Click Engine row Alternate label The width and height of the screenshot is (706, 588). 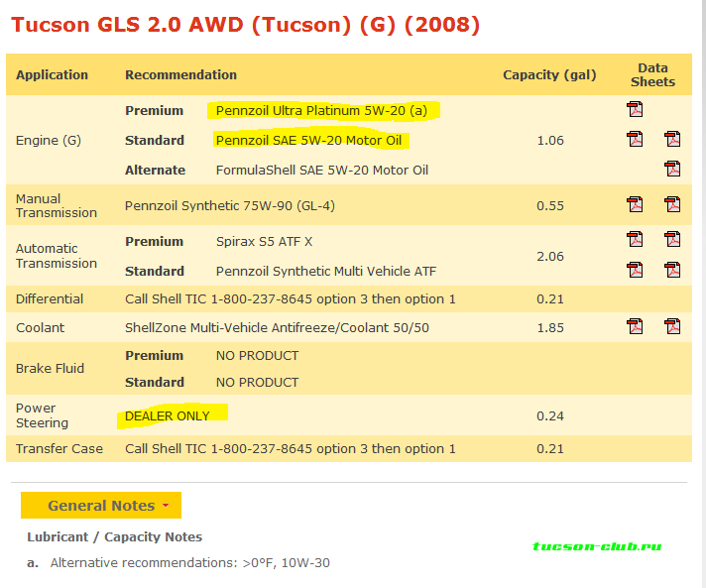point(155,171)
